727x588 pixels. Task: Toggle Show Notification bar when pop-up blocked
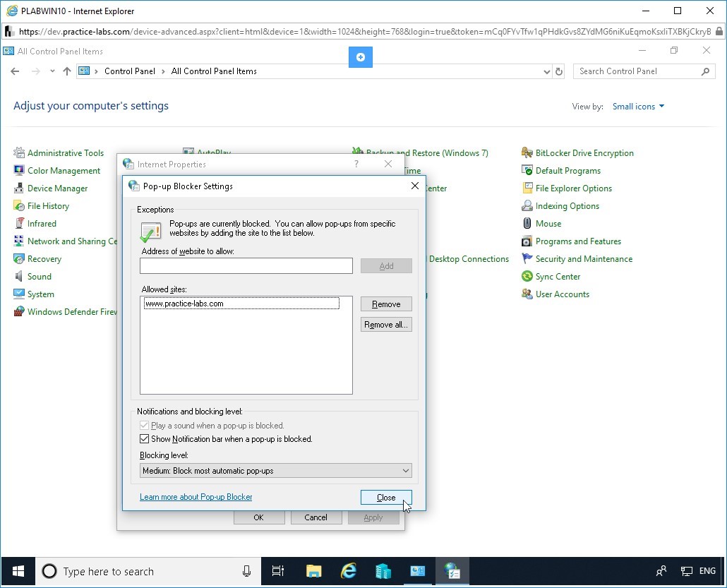click(144, 438)
